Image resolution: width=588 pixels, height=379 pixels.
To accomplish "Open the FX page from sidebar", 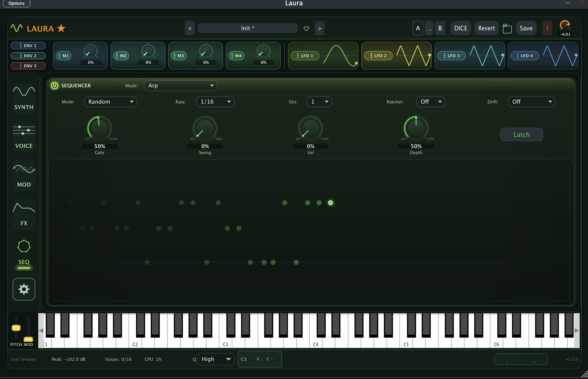I will tap(24, 215).
